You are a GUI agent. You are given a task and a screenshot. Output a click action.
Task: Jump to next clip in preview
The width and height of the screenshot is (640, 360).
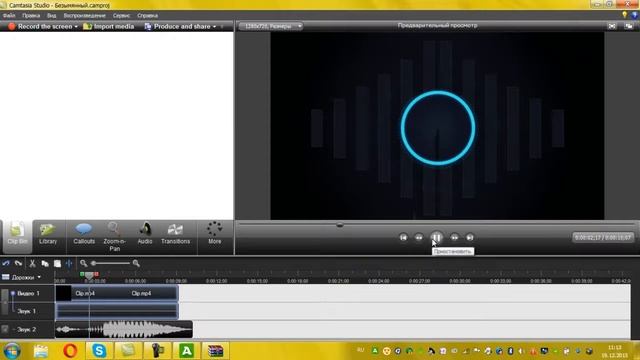tap(470, 237)
